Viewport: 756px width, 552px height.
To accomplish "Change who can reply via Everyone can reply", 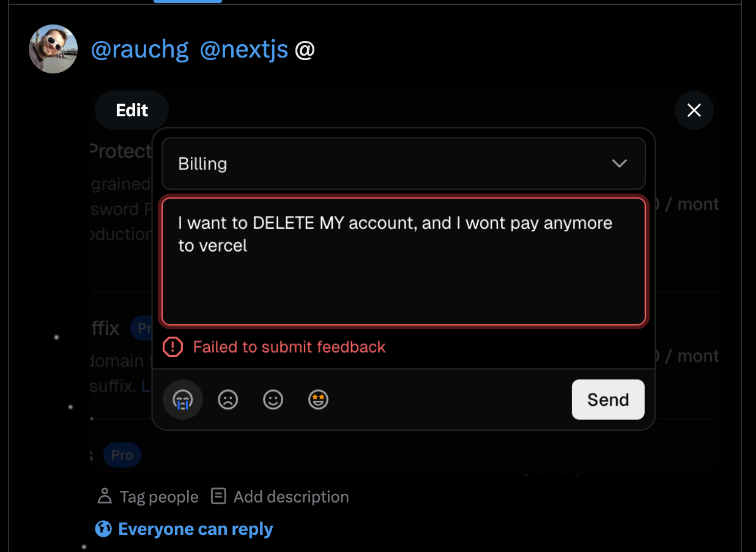I will coord(197,528).
